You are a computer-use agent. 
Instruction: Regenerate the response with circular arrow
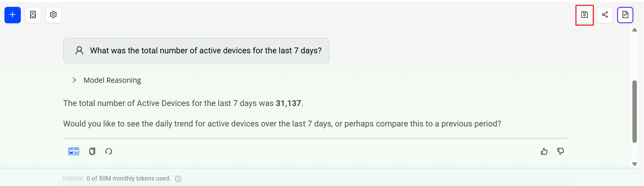pyautogui.click(x=108, y=151)
